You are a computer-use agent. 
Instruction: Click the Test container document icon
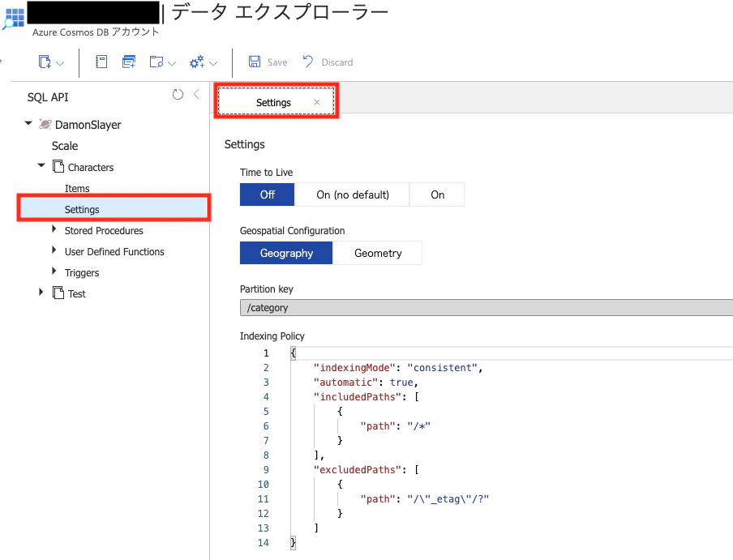click(x=58, y=293)
